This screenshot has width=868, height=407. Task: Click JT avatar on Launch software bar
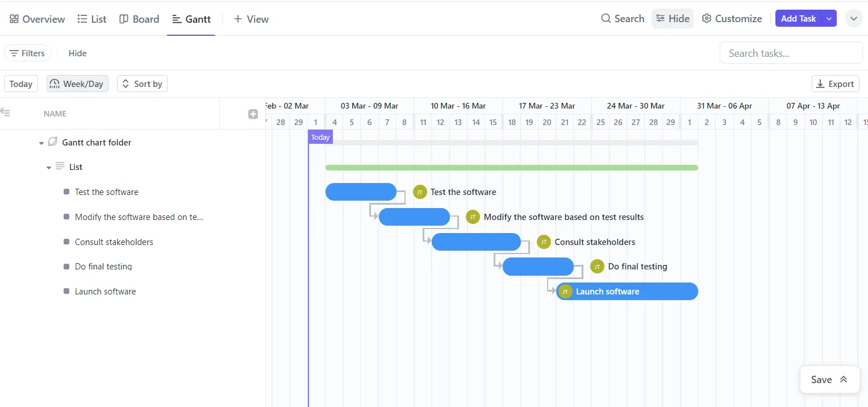pos(565,292)
